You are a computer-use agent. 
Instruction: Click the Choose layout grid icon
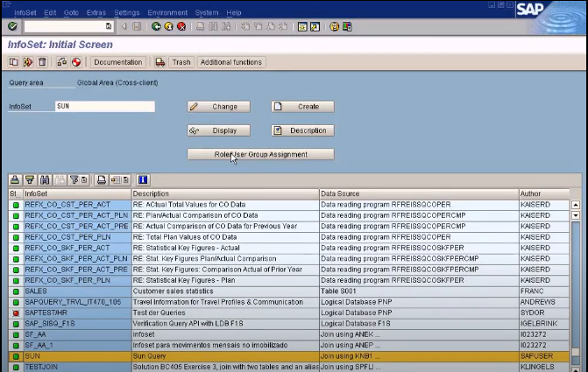point(116,179)
